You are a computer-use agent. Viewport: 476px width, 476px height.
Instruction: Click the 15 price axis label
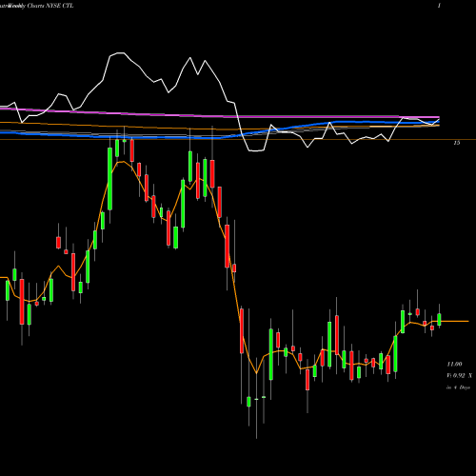456,143
